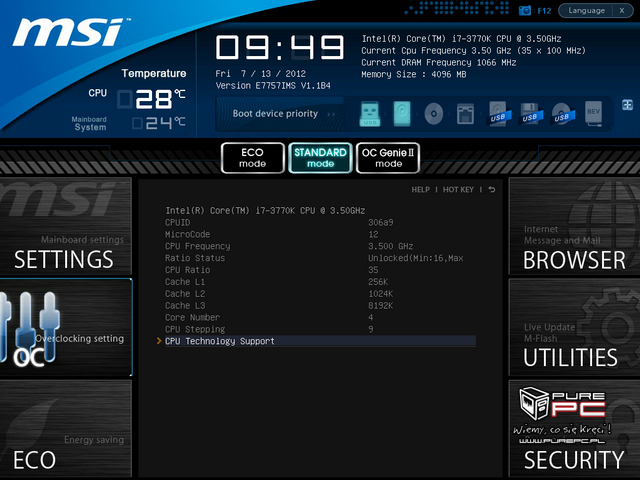Click the HOT KEY link
This screenshot has width=640, height=480.
[x=458, y=190]
